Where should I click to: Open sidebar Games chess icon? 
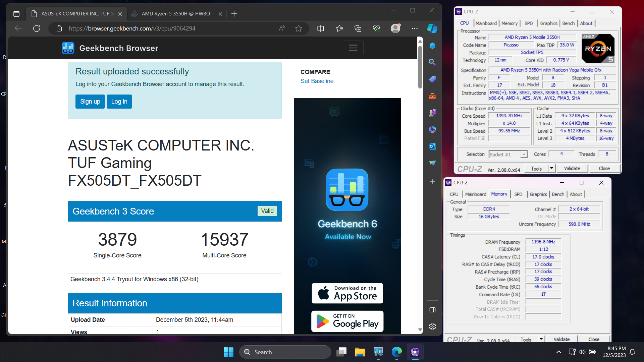432,113
